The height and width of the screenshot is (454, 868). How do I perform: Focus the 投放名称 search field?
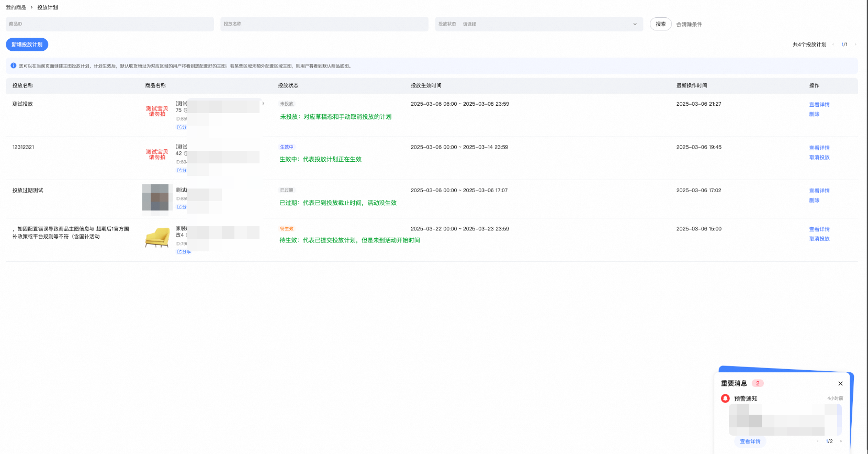pos(324,24)
